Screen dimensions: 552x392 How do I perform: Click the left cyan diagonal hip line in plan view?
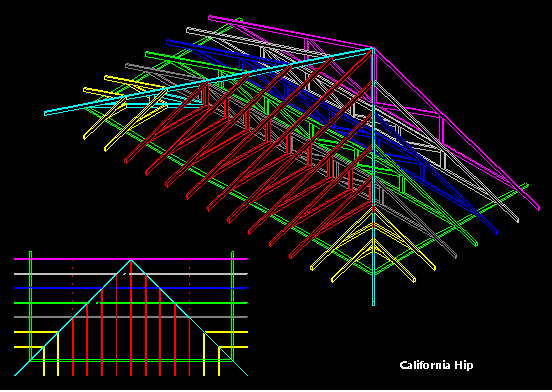pyautogui.click(x=72, y=318)
